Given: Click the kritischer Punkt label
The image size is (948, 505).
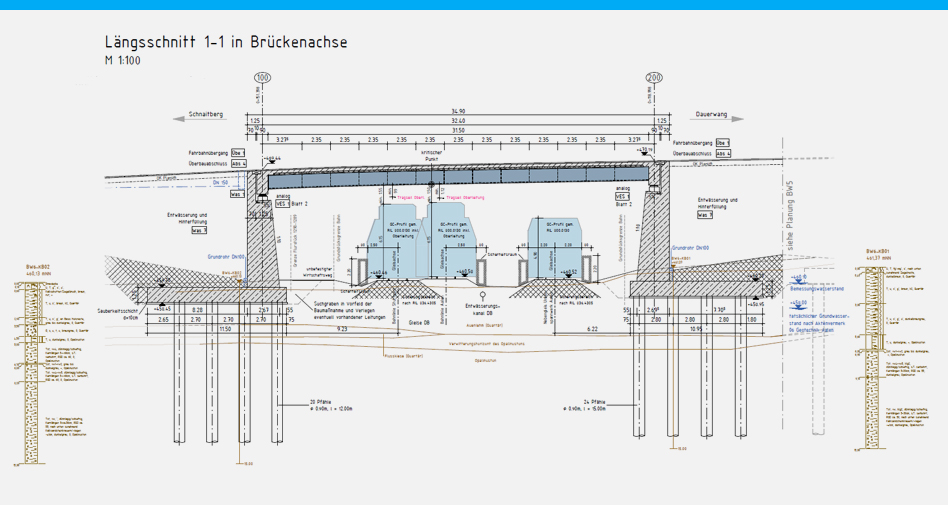Looking at the screenshot, I should click(432, 155).
